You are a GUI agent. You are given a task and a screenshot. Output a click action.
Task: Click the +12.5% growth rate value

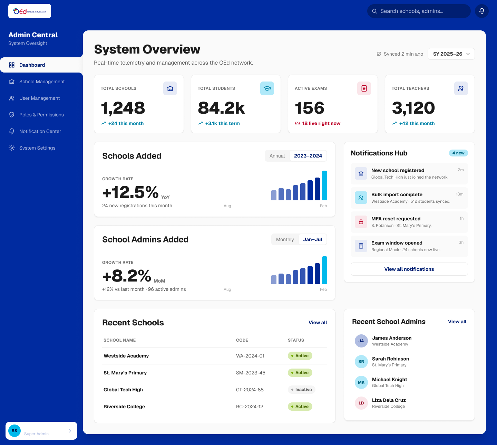click(x=130, y=192)
